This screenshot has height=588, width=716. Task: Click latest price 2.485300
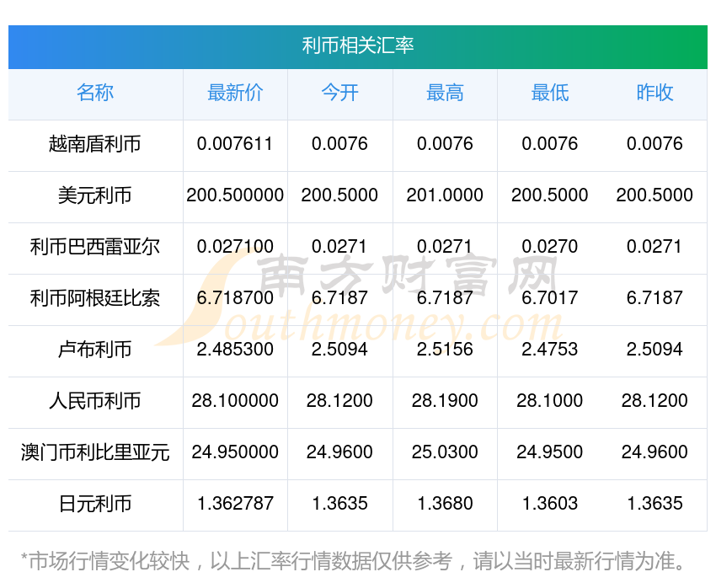click(x=235, y=350)
